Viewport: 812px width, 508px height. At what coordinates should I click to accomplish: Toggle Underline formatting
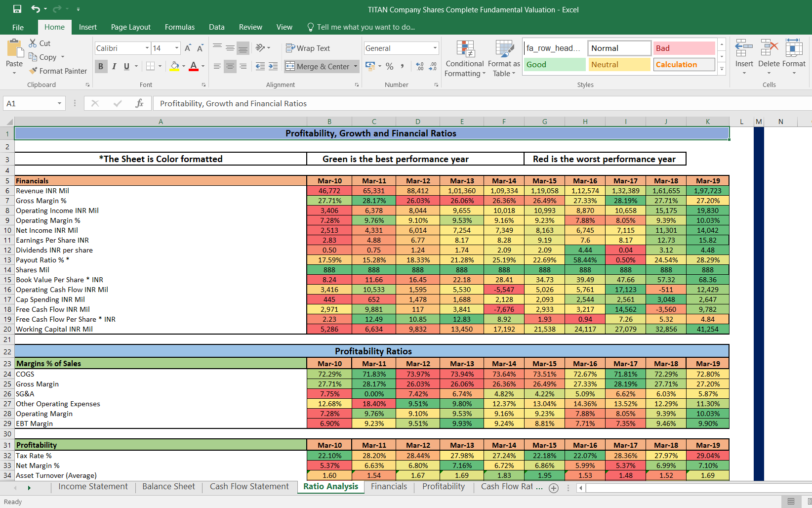(126, 66)
